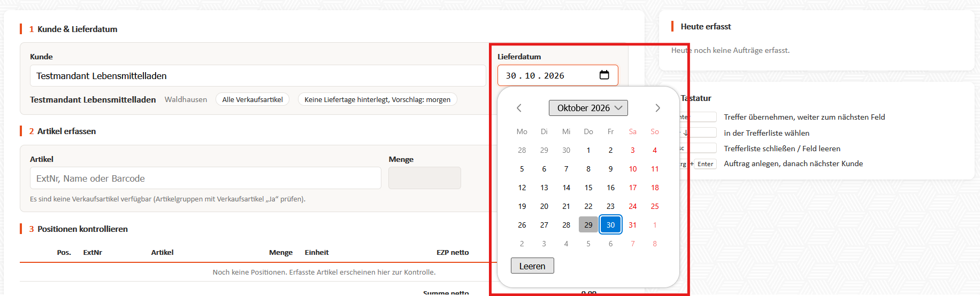Click the EZP netto column header
Viewport: 980px width, 296px height.
coord(453,252)
